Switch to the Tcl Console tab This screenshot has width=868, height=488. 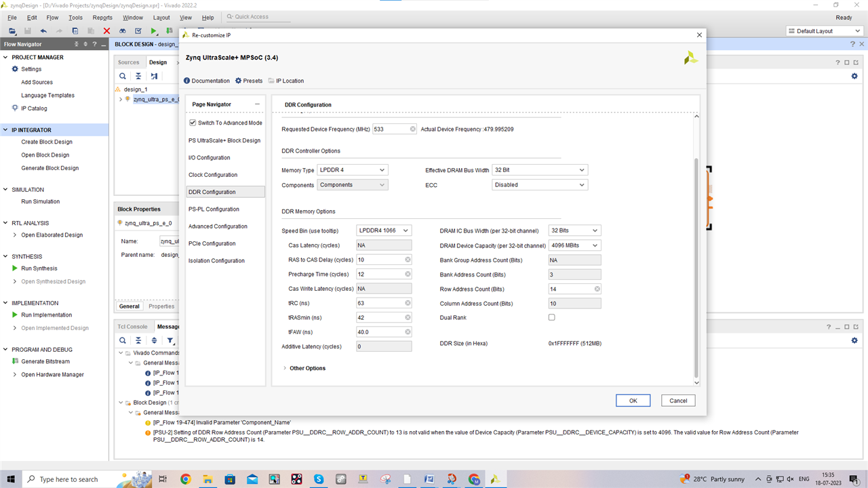click(x=132, y=326)
